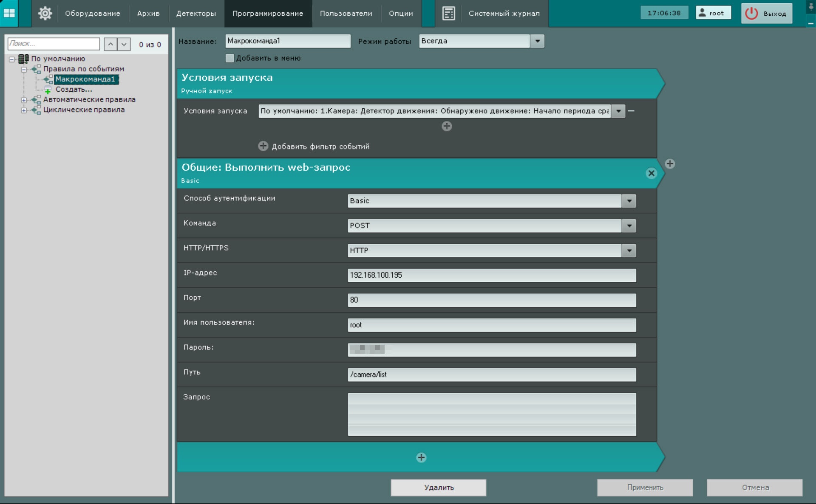816x504 pixels.
Task: Open Команда POST dropdown
Action: point(629,225)
